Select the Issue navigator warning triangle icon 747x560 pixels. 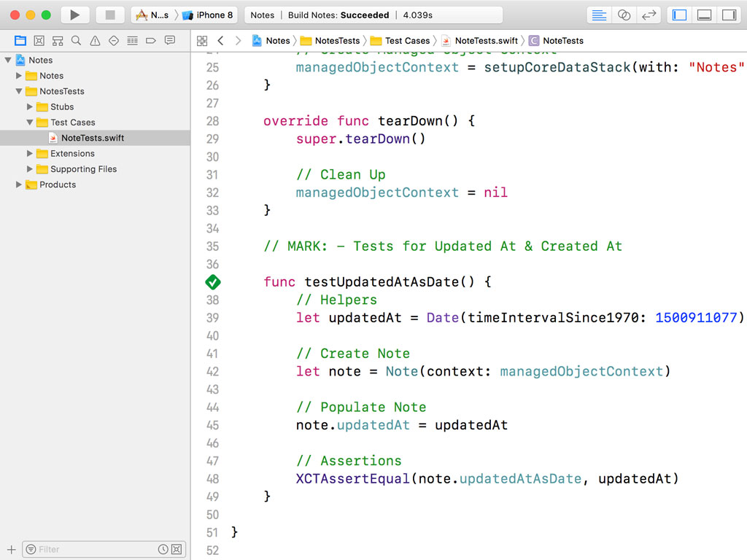point(95,40)
